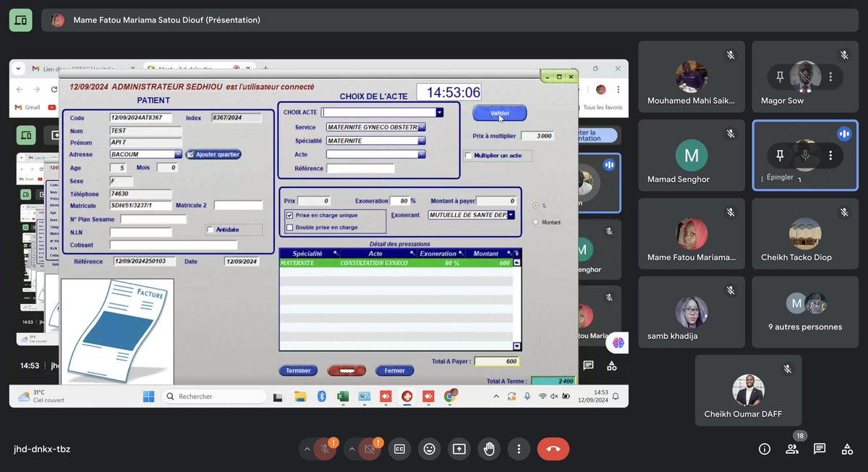Image resolution: width=868 pixels, height=472 pixels.
Task: Open the Adresse dropdown showing BACOUM
Action: [178, 154]
